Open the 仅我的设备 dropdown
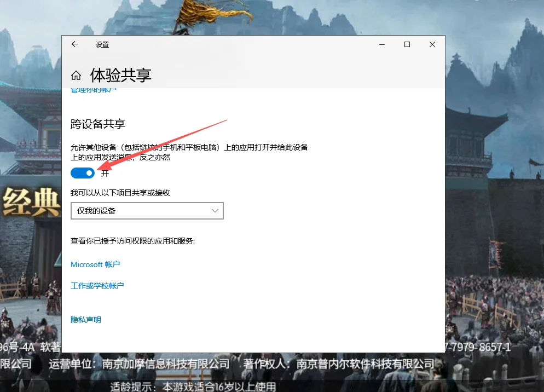 pos(147,211)
